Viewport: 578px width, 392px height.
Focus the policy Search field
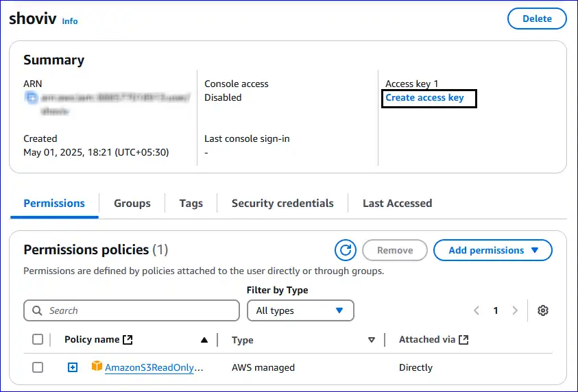click(x=132, y=310)
